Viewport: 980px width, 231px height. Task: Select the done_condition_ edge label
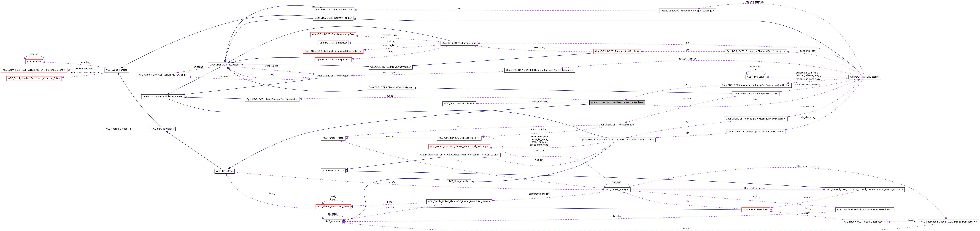540,129
